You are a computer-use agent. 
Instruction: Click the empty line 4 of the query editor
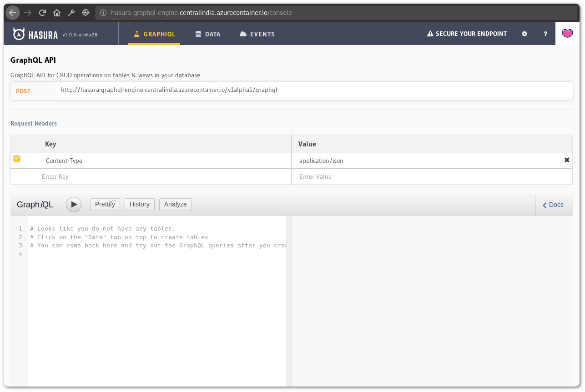[157, 254]
